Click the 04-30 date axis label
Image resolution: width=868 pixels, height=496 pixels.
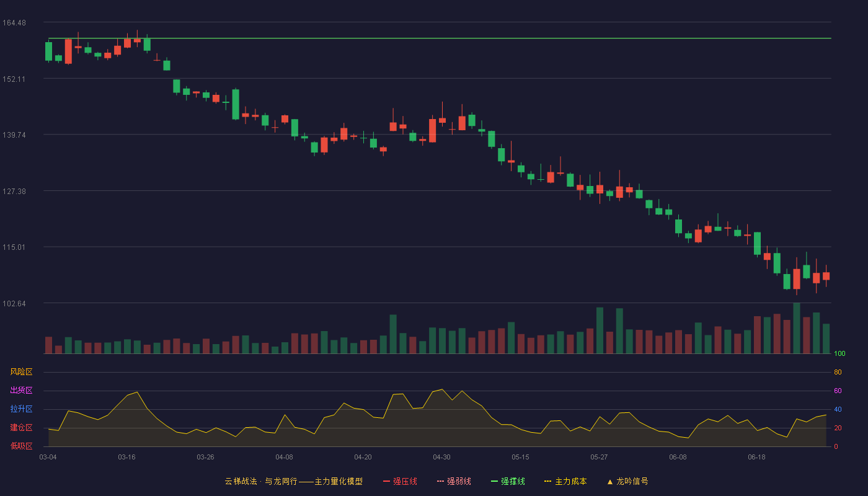[x=441, y=457]
